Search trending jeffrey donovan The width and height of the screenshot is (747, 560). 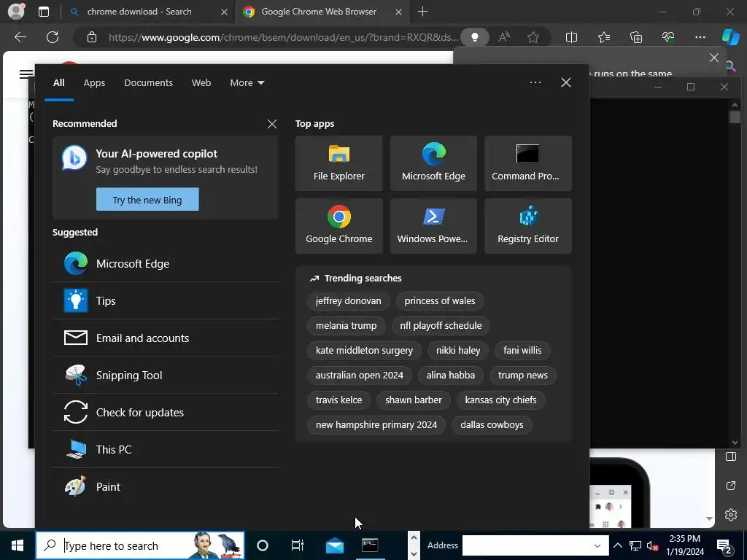(348, 301)
